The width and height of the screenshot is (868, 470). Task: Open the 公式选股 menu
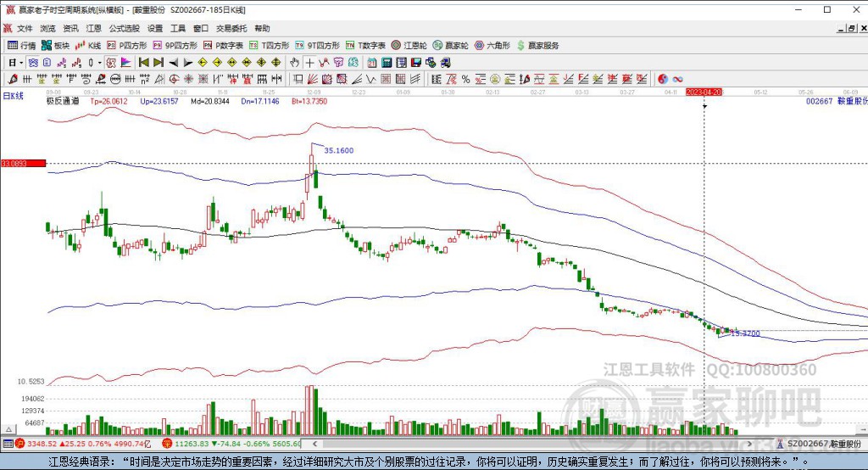pos(125,28)
